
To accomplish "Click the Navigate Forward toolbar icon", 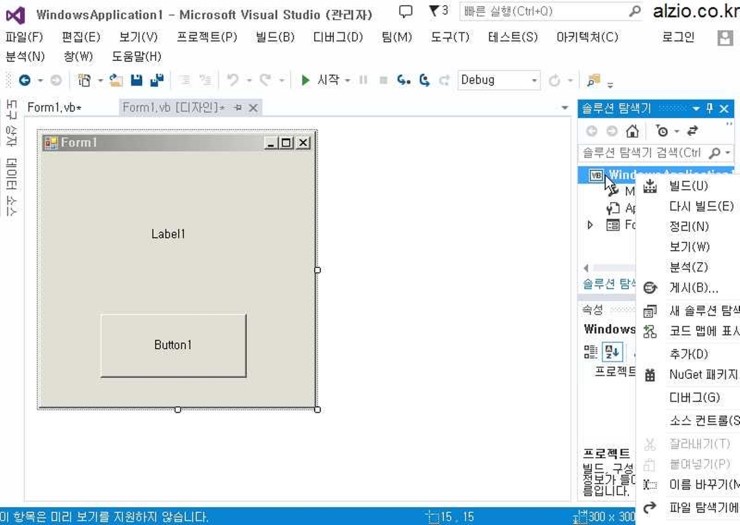I will 56,80.
